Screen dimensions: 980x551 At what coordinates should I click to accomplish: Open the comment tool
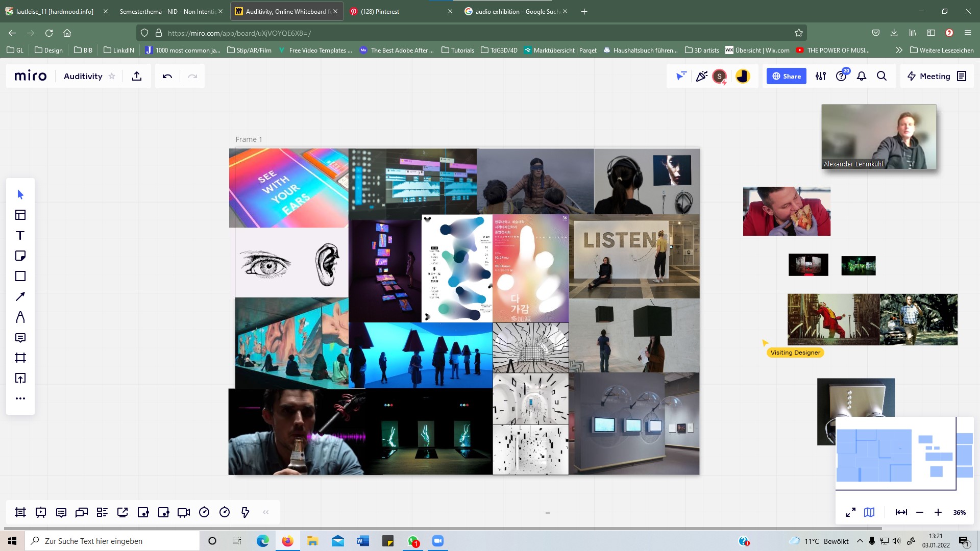(x=20, y=337)
